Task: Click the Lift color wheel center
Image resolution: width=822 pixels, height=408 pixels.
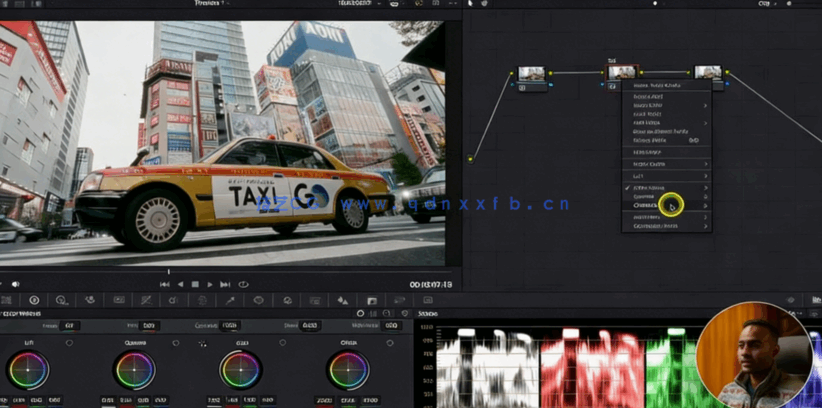Action: coord(28,370)
